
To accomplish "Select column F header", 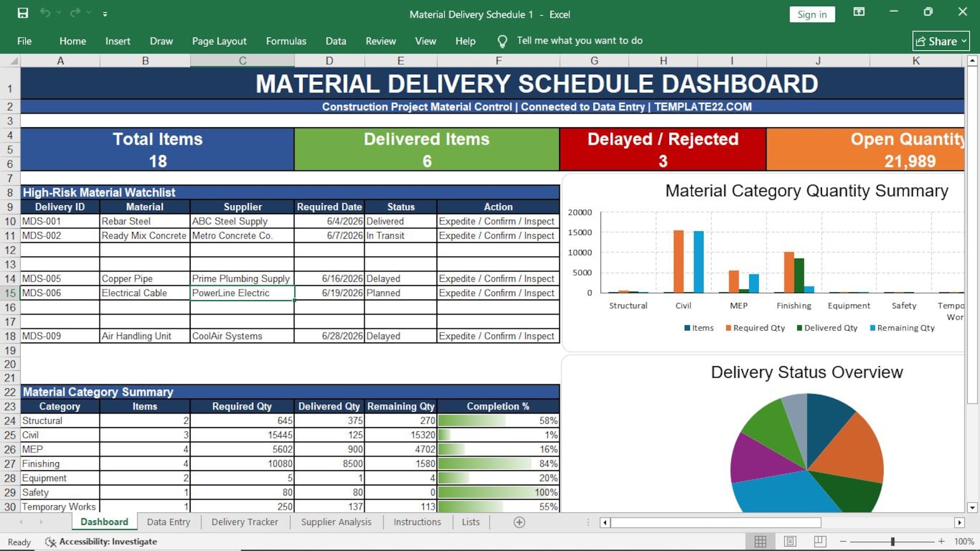I will pos(499,60).
